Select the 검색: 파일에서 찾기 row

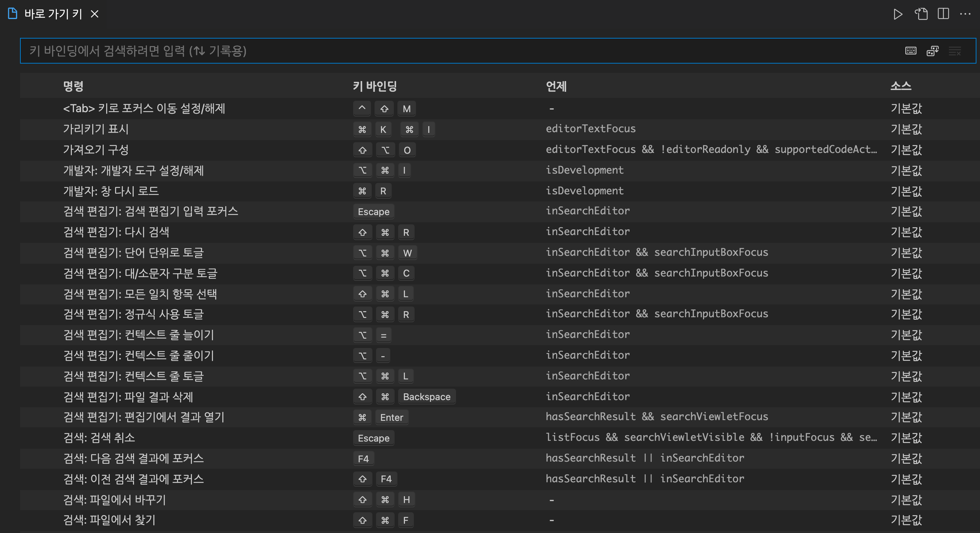[109, 520]
